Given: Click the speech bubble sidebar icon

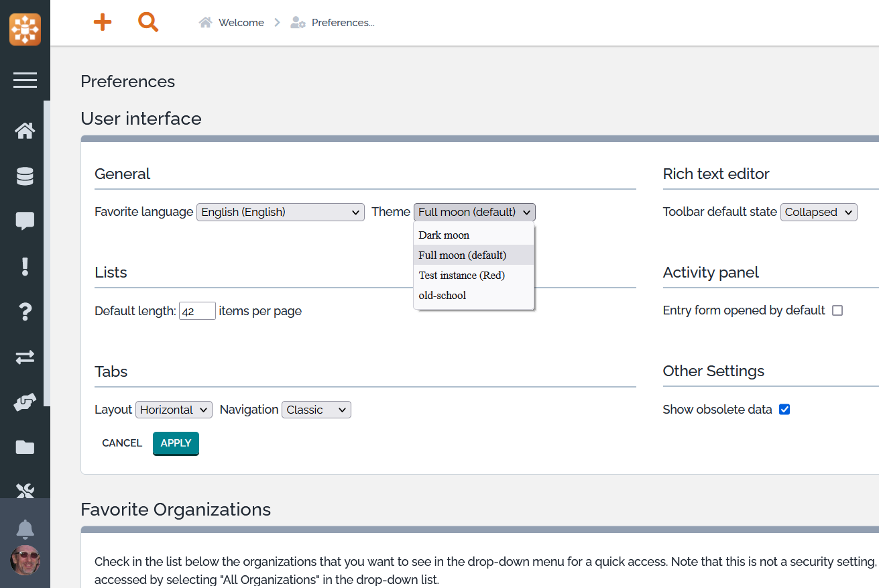Looking at the screenshot, I should (x=25, y=221).
